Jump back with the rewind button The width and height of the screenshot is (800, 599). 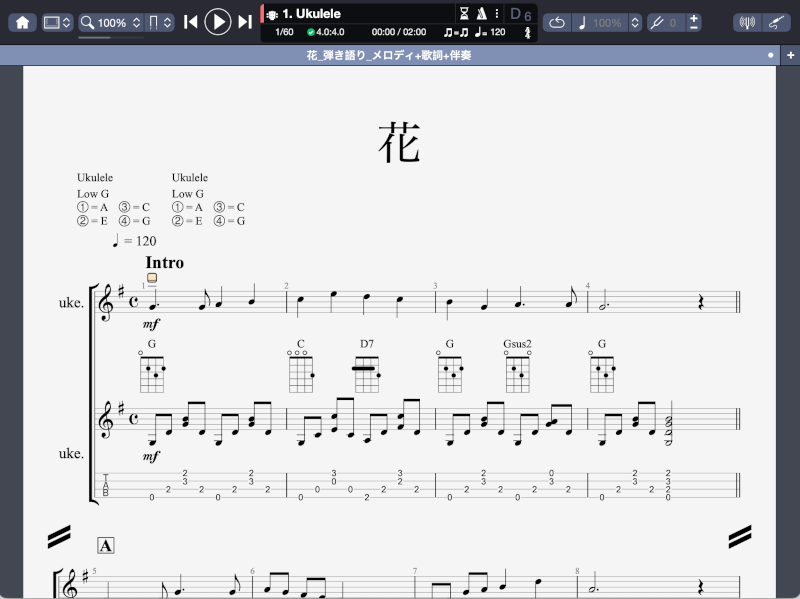pyautogui.click(x=191, y=22)
